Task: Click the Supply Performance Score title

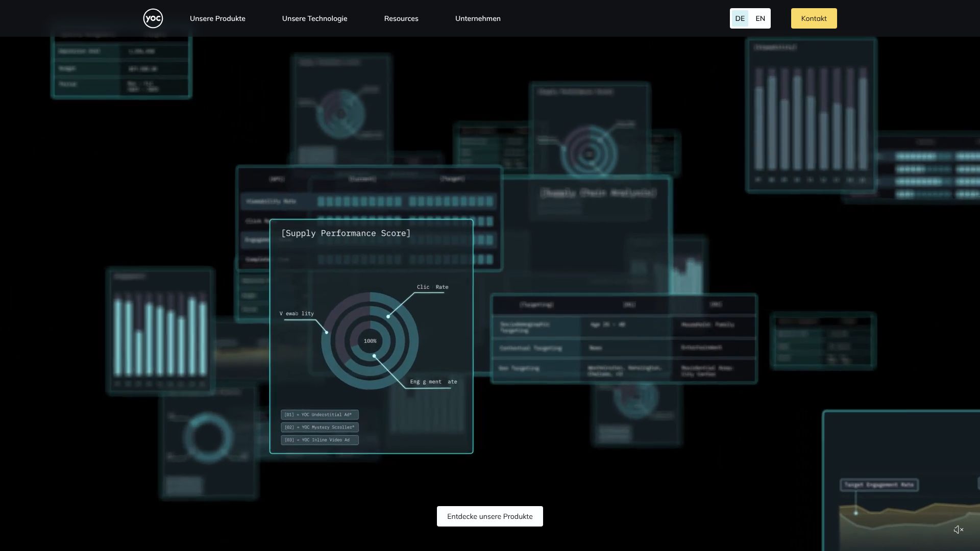Action: coord(346,233)
